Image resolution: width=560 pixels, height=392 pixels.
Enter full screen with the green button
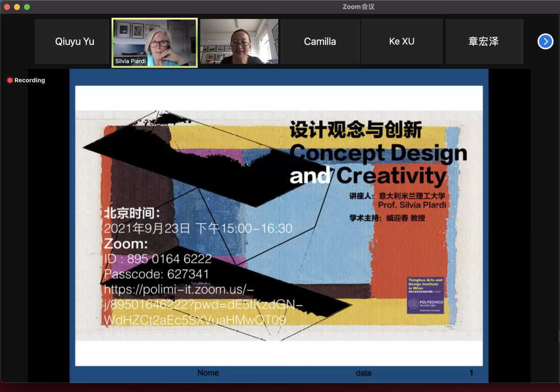point(27,7)
